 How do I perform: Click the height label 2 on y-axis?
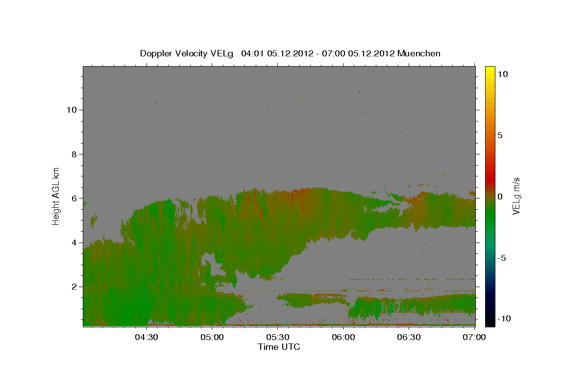[x=73, y=287]
